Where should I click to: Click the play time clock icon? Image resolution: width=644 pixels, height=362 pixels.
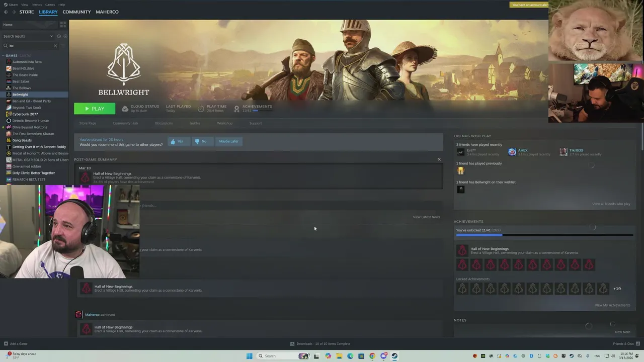(x=201, y=108)
